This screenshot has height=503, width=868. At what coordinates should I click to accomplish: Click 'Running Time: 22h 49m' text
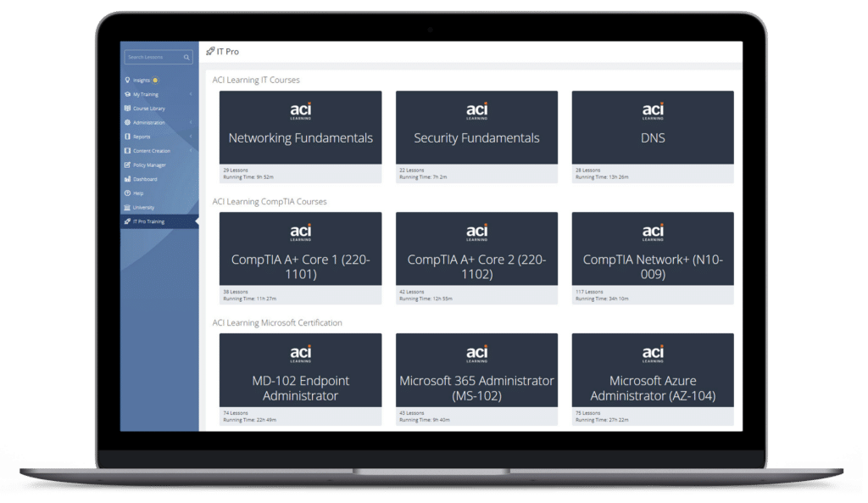point(250,420)
